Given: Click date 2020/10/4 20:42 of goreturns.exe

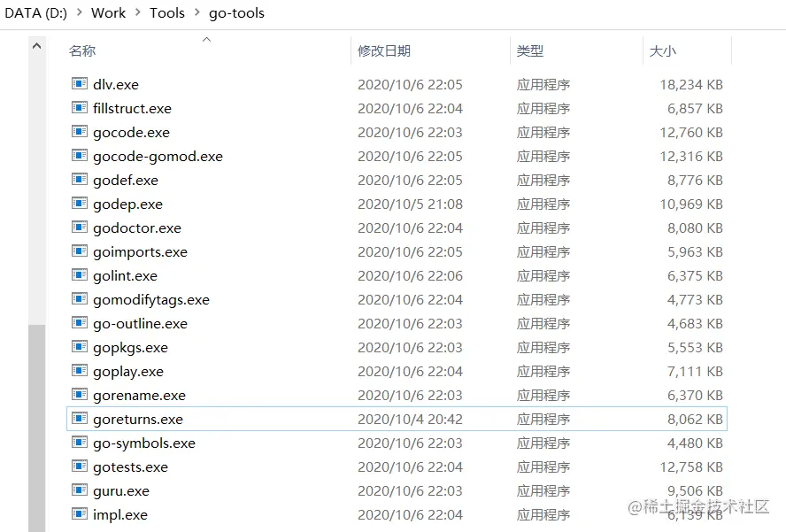Looking at the screenshot, I should 410,420.
